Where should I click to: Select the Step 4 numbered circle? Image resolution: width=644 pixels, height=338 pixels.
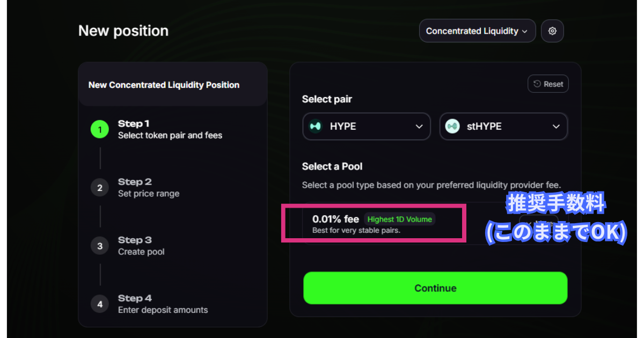(x=100, y=304)
